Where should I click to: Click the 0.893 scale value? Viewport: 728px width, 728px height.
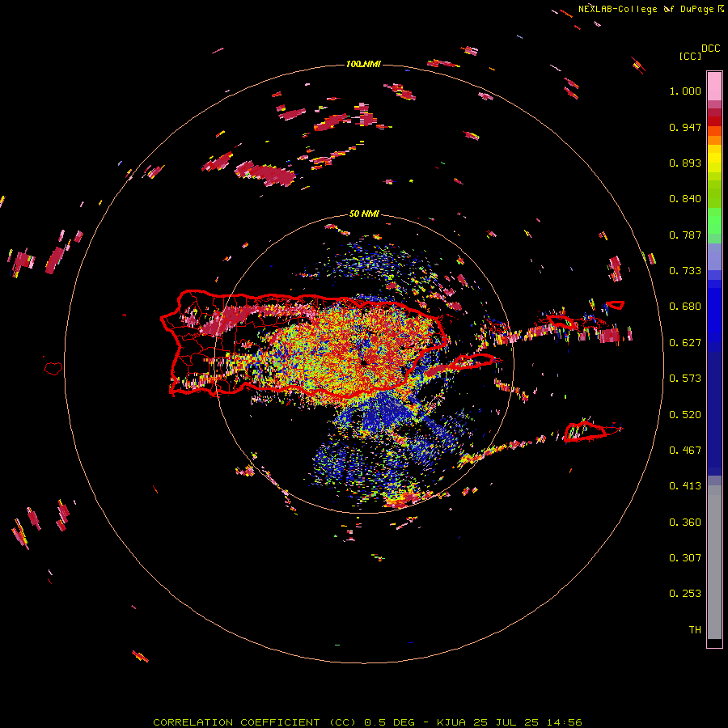685,163
